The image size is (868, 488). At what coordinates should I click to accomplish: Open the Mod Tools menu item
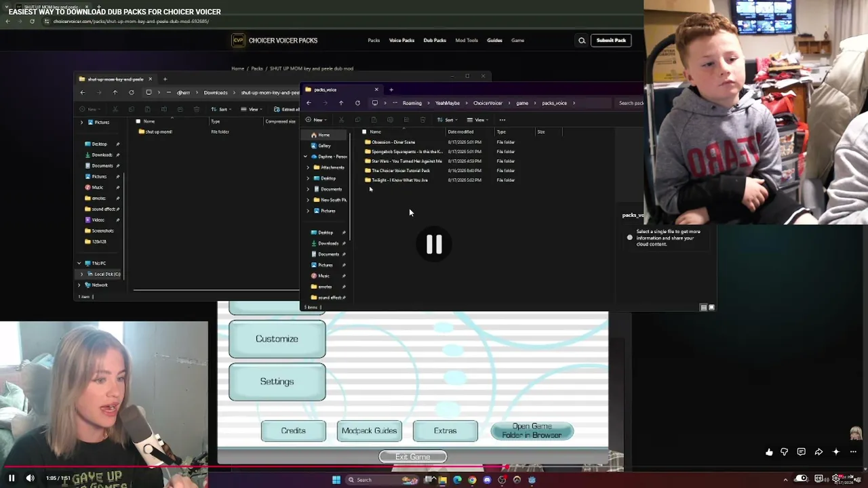pyautogui.click(x=467, y=41)
